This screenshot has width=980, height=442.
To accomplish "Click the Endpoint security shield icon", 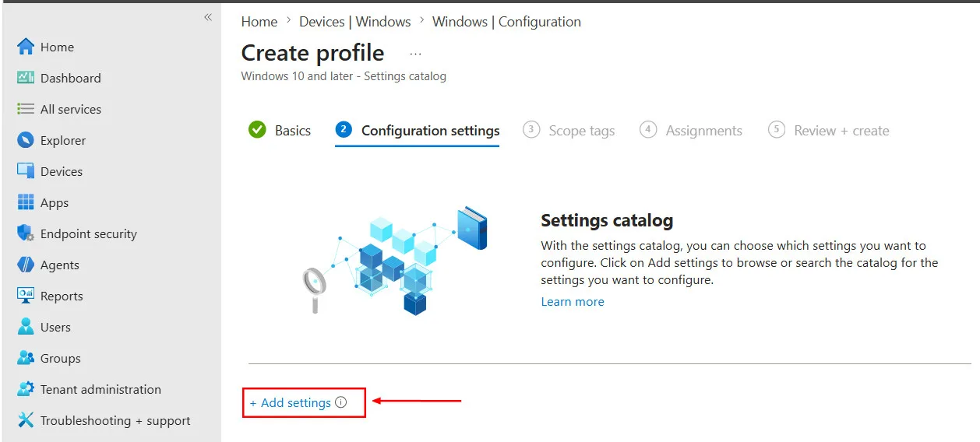I will click(26, 233).
